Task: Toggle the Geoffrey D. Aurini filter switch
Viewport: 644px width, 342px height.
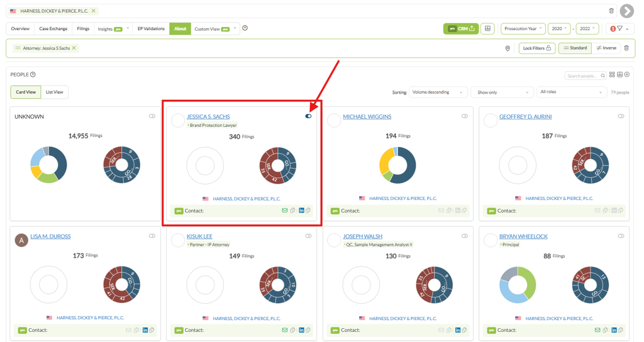Action: pyautogui.click(x=621, y=116)
